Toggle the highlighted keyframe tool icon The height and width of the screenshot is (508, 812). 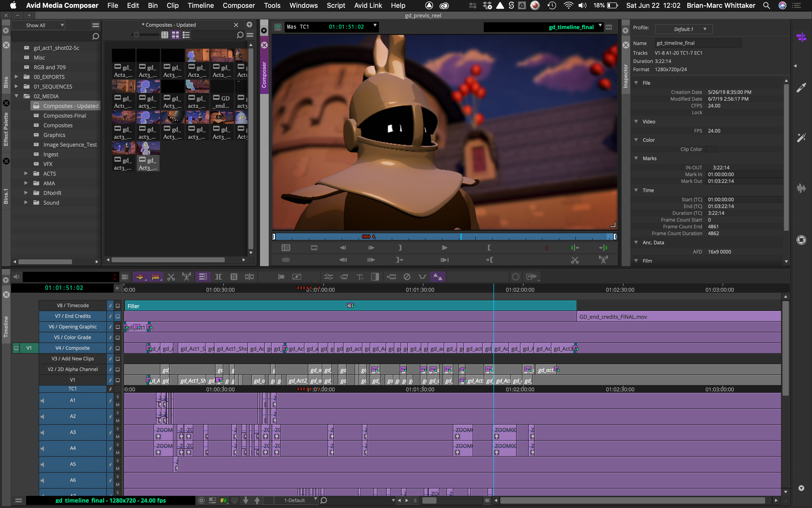(x=438, y=277)
